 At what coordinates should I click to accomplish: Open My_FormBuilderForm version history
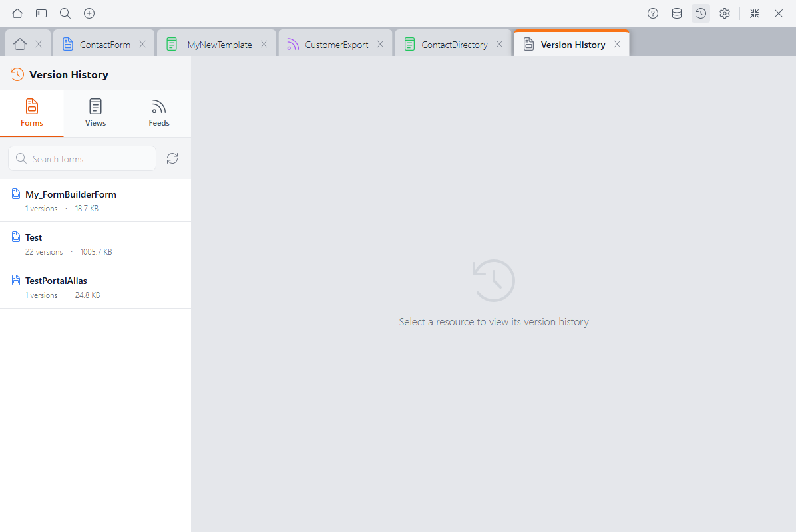click(x=95, y=200)
